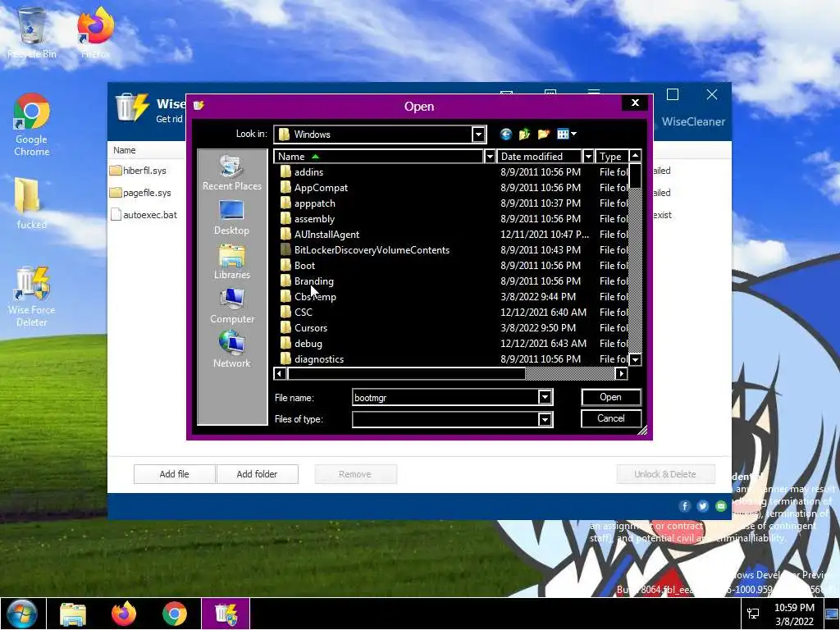
Task: Click the WiseCleaner link
Action: click(x=692, y=121)
